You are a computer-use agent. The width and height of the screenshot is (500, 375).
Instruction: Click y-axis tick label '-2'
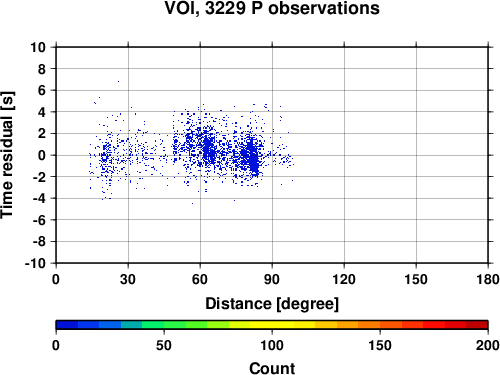(x=39, y=177)
